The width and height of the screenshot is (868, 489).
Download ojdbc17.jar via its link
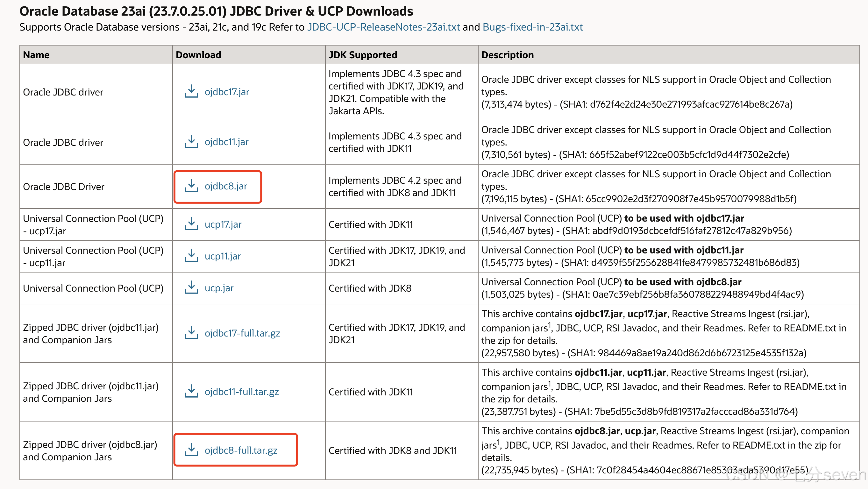(x=227, y=91)
